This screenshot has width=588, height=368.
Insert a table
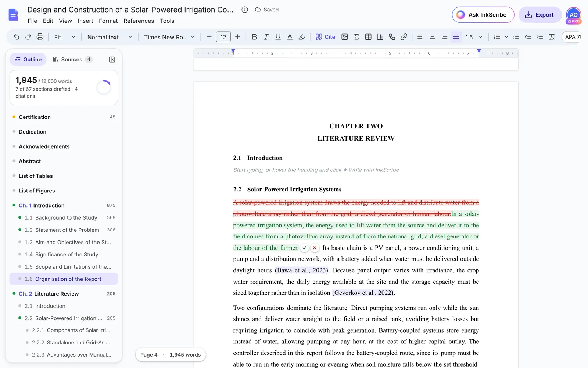368,37
